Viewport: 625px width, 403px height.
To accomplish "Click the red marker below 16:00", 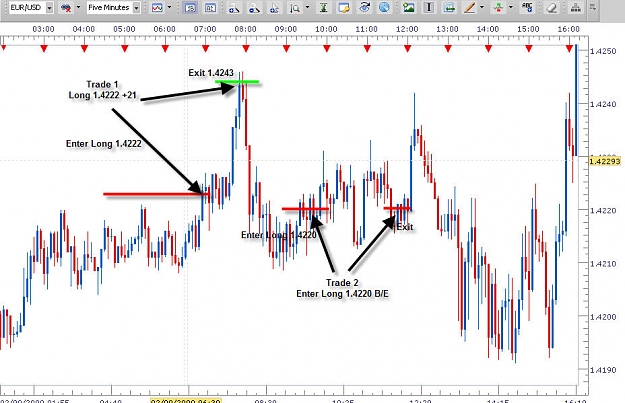I will 569,48.
